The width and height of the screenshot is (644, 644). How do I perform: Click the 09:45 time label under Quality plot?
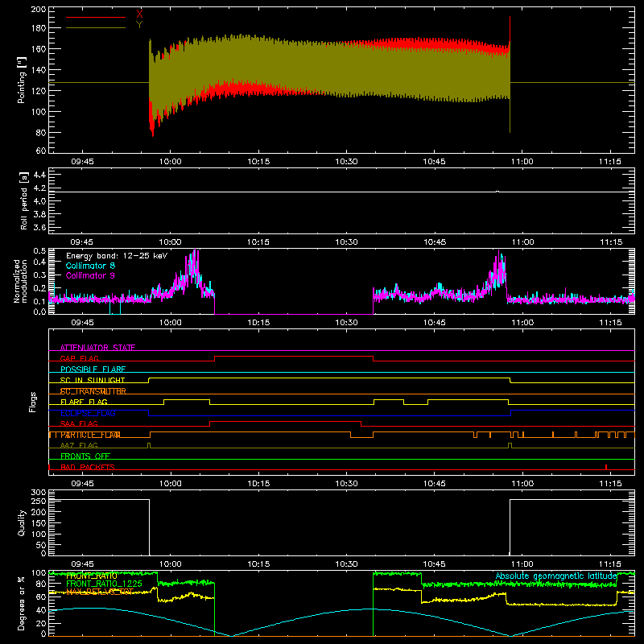82,564
